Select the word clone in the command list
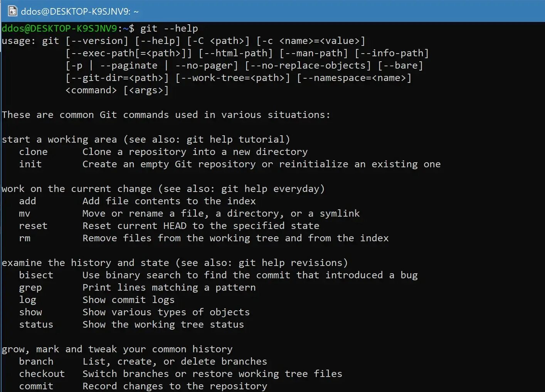545x392 pixels. coord(33,152)
